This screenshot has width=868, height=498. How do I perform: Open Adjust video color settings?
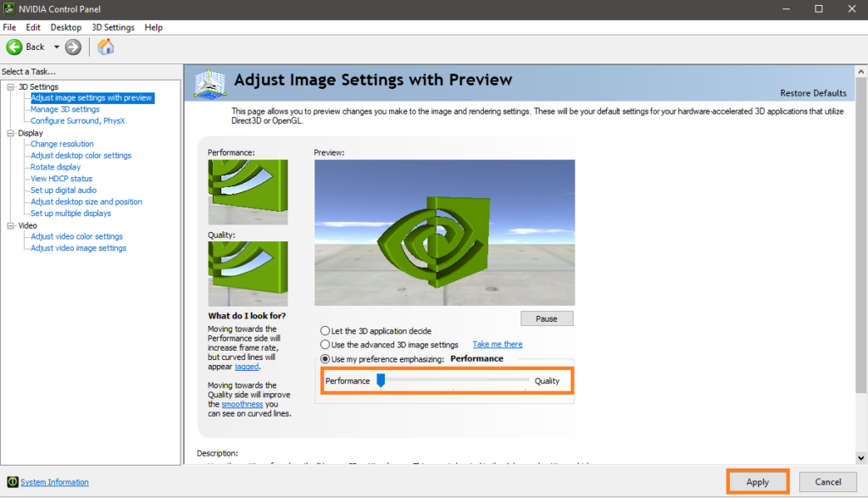(76, 236)
